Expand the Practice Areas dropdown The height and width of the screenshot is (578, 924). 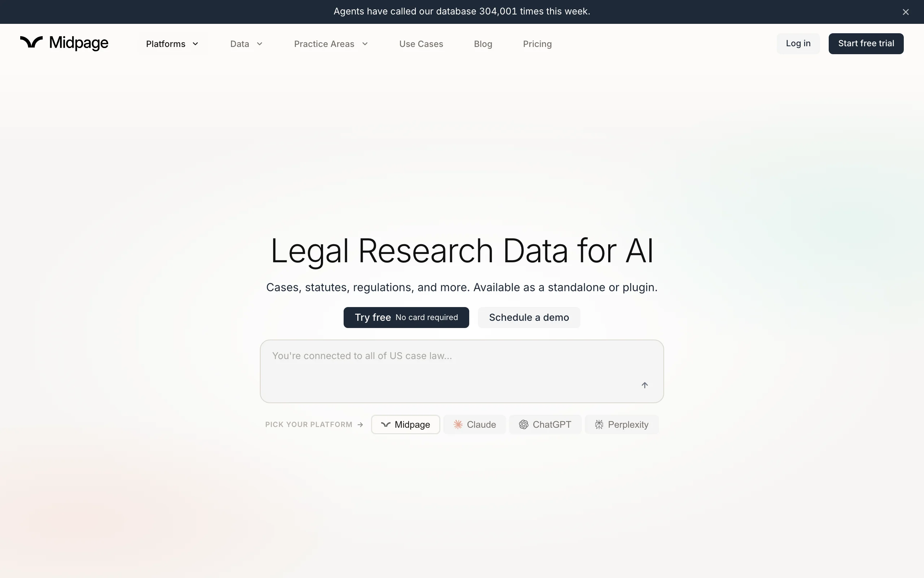coord(331,44)
